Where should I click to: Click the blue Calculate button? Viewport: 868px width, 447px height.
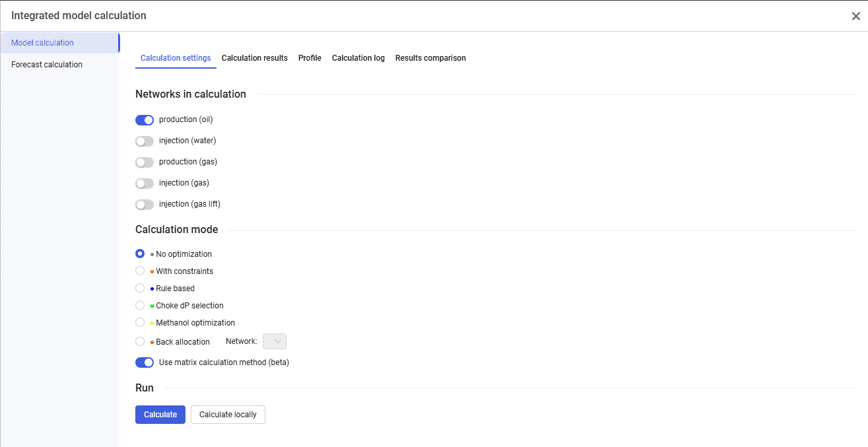pyautogui.click(x=160, y=415)
